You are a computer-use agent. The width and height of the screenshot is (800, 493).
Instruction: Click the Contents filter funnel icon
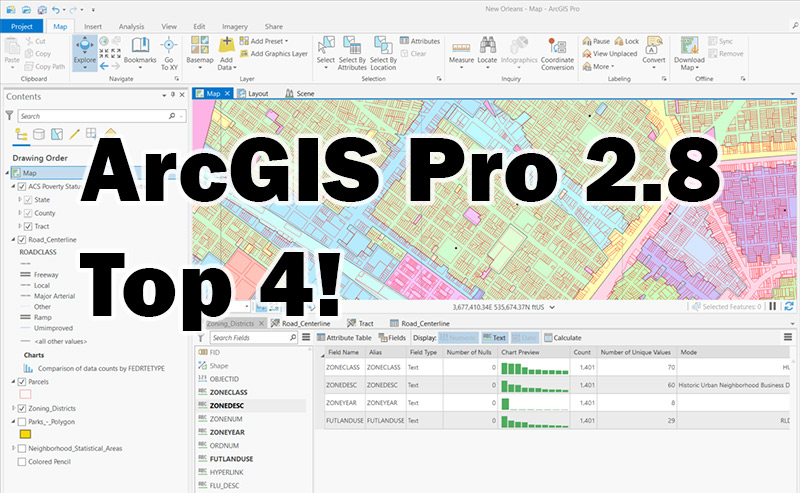(x=9, y=116)
